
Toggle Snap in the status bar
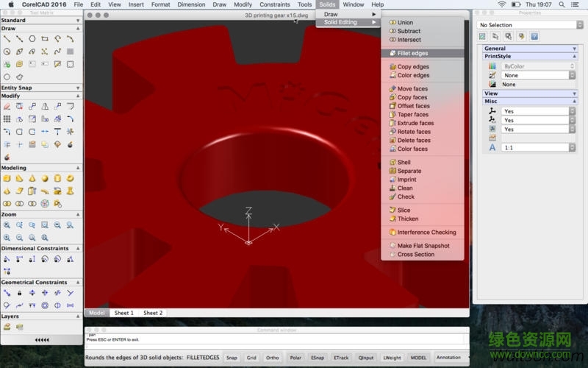[x=232, y=358]
